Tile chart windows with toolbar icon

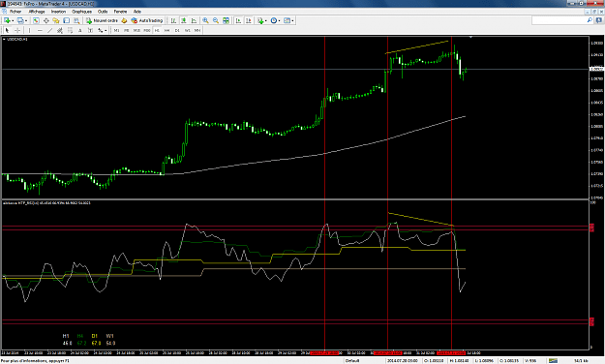pyautogui.click(x=227, y=20)
